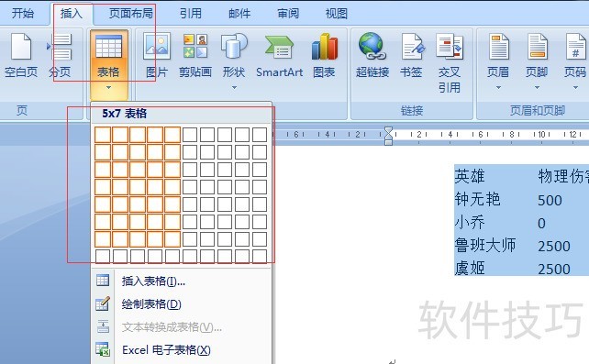Insert a blank page with 空白页
The image size is (589, 364).
[x=21, y=56]
